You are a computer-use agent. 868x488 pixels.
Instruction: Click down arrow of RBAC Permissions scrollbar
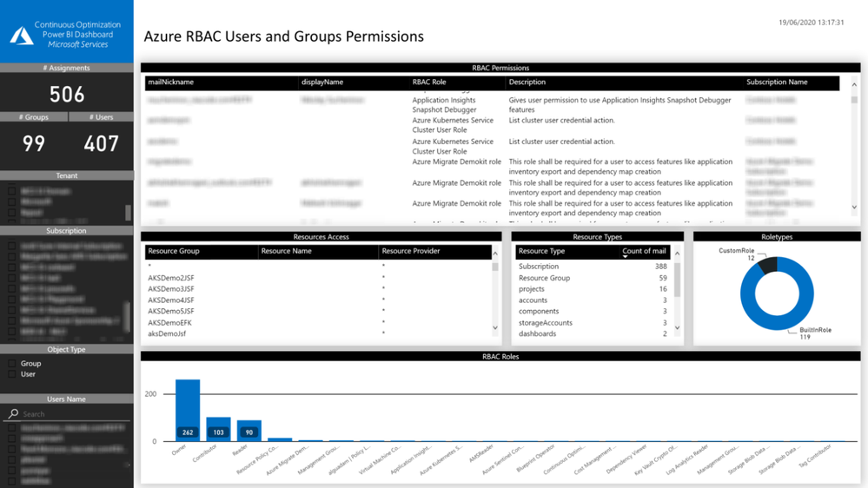tap(854, 207)
